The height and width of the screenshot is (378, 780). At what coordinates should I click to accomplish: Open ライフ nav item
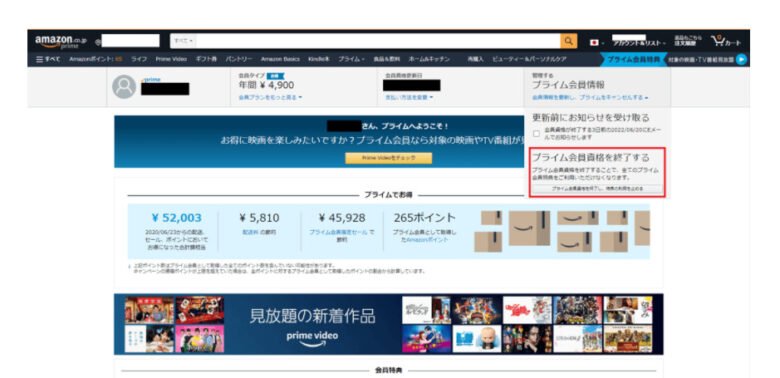tap(139, 59)
